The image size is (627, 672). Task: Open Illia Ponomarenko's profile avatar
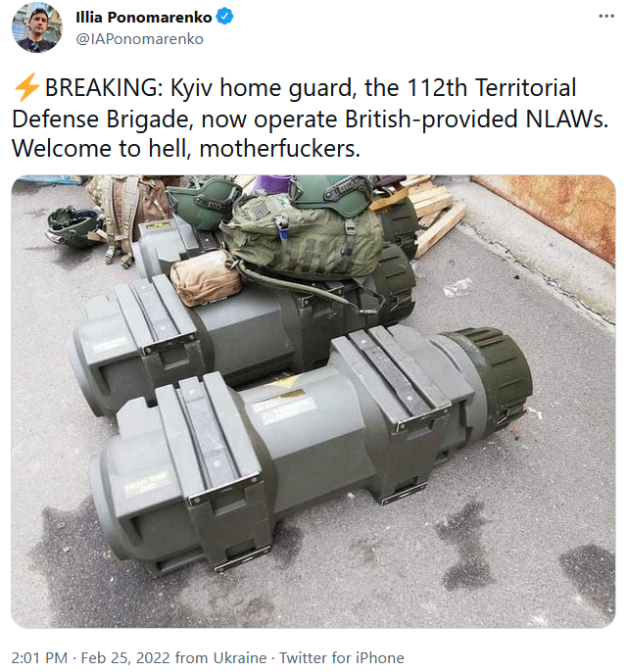coord(37,27)
